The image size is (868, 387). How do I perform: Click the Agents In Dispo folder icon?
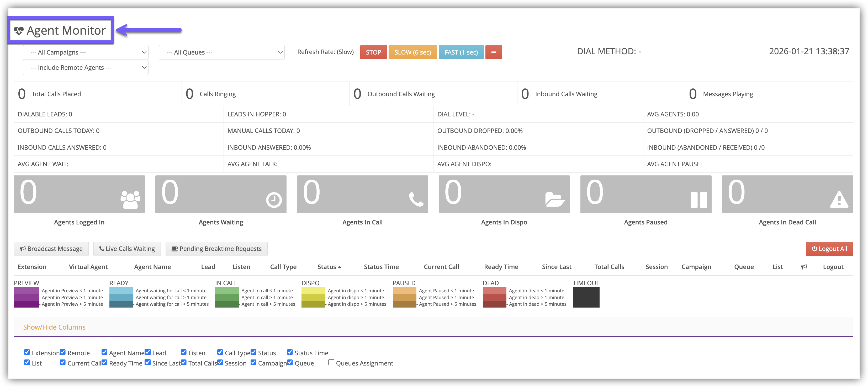pos(555,199)
